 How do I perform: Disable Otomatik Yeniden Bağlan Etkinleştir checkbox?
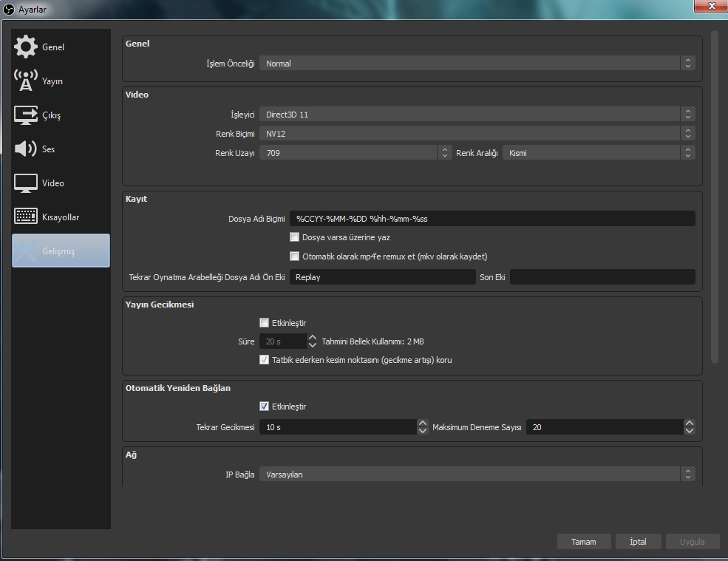(264, 407)
